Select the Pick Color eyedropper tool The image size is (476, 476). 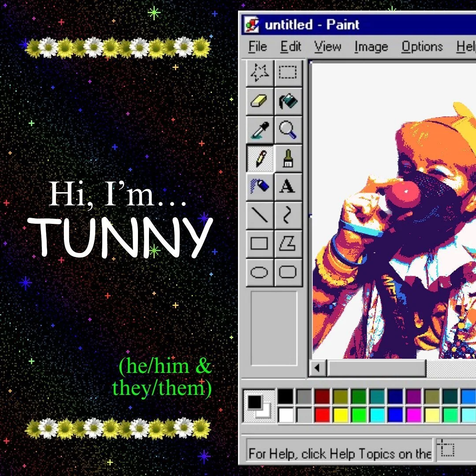pos(260,130)
